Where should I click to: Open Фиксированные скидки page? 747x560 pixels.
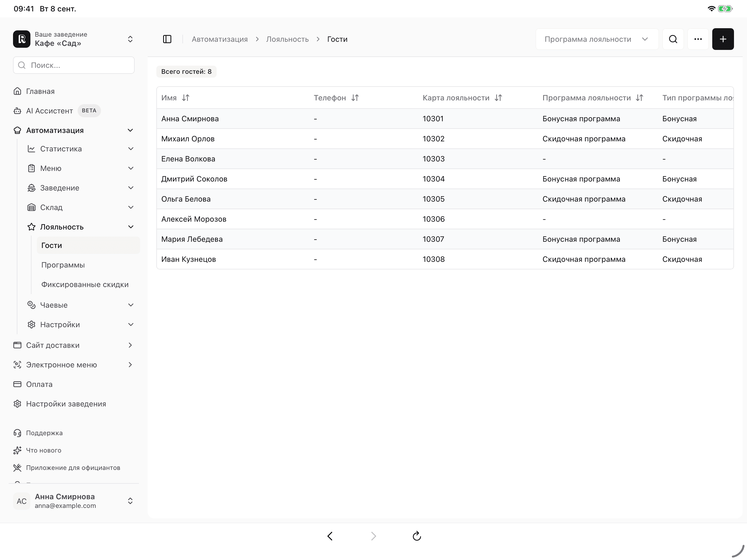88,285
